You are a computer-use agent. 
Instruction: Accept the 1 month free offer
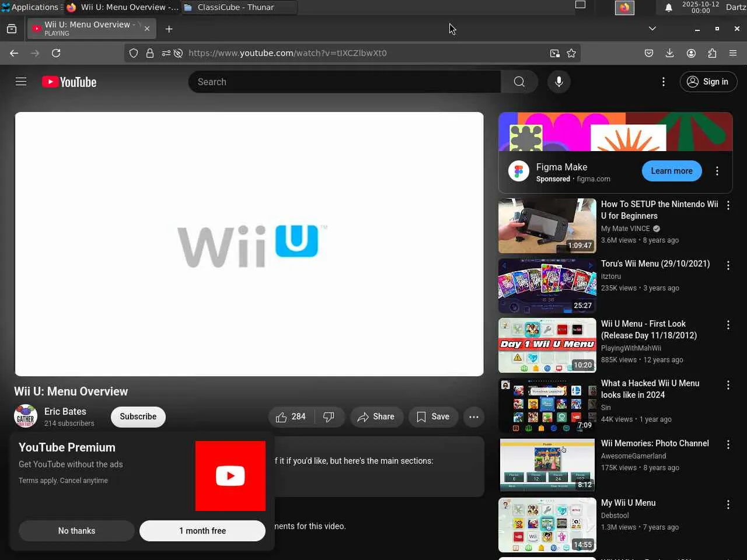pos(203,531)
